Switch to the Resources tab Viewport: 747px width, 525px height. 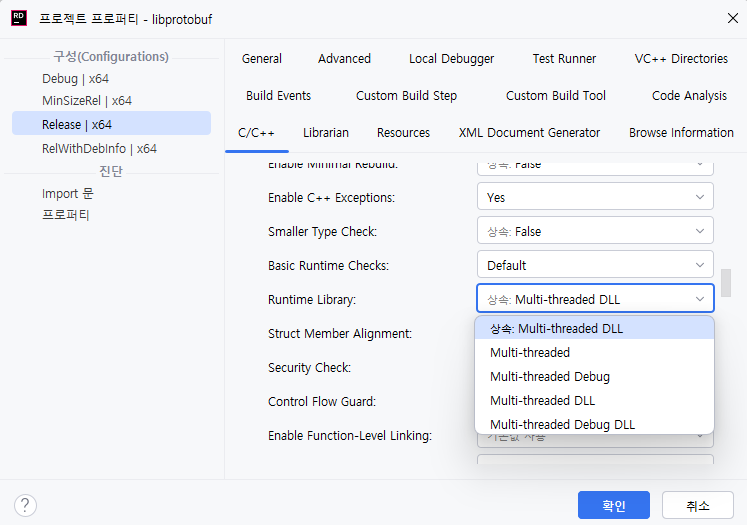(403, 133)
